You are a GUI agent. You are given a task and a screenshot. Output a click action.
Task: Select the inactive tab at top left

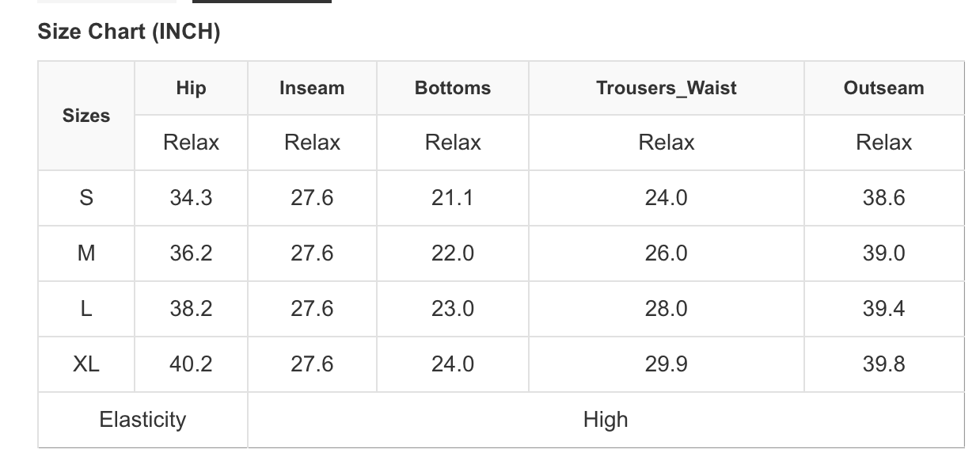[x=107, y=2]
